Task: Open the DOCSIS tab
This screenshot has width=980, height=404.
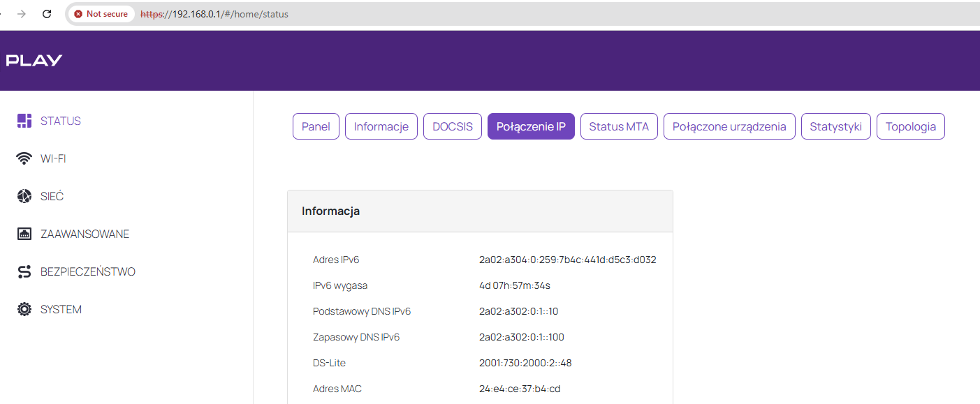Action: coord(452,126)
